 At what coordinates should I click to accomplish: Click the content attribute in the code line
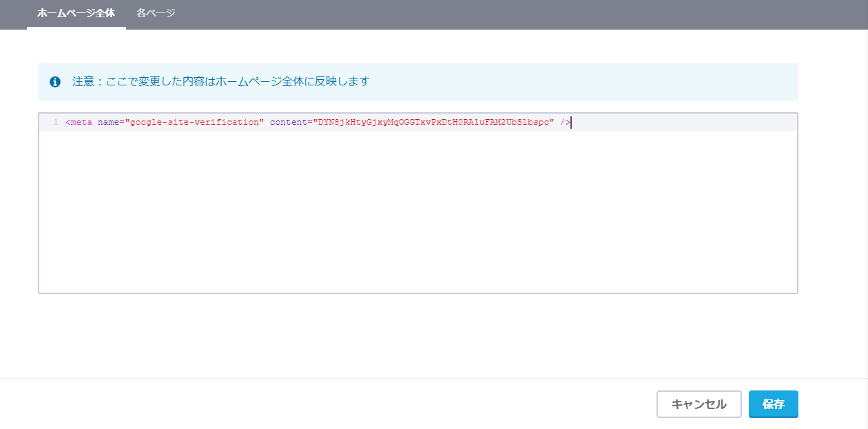[x=289, y=122]
